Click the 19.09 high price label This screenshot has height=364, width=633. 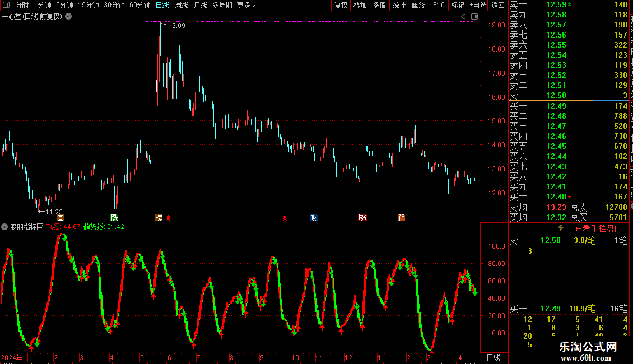tap(176, 25)
